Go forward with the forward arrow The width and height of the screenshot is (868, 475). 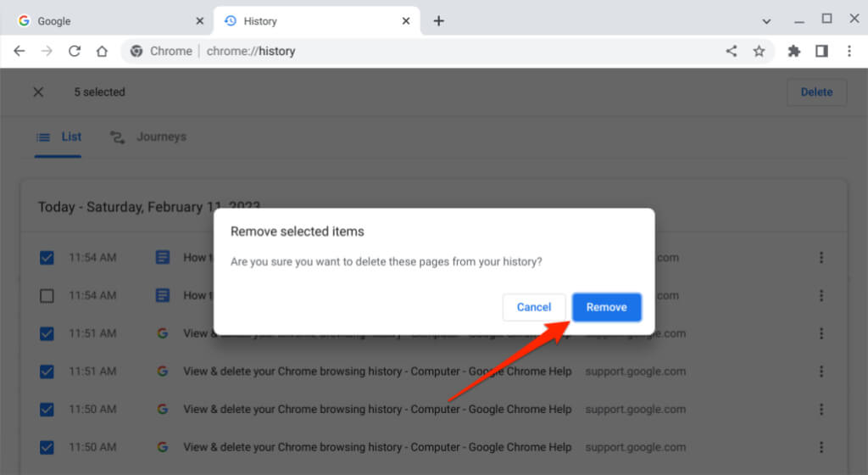point(47,51)
